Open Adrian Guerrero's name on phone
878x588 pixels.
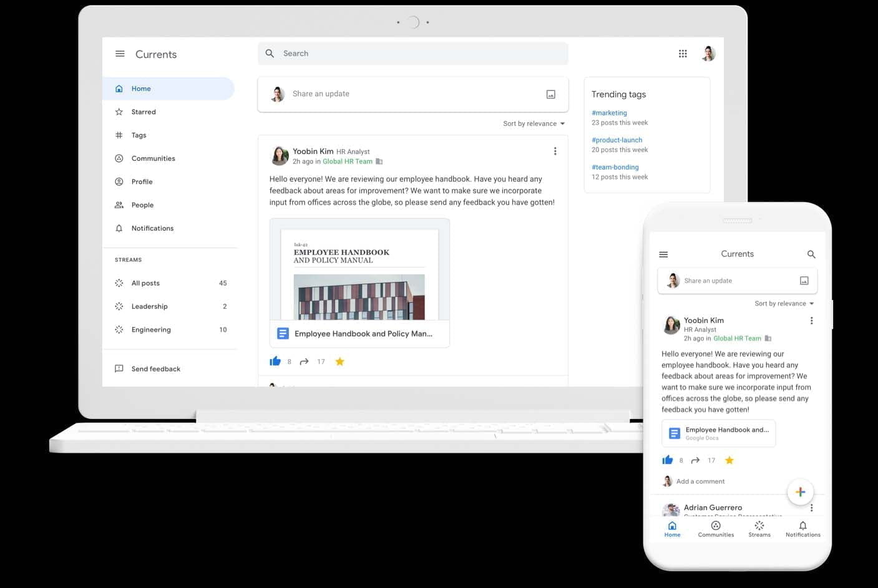click(713, 508)
